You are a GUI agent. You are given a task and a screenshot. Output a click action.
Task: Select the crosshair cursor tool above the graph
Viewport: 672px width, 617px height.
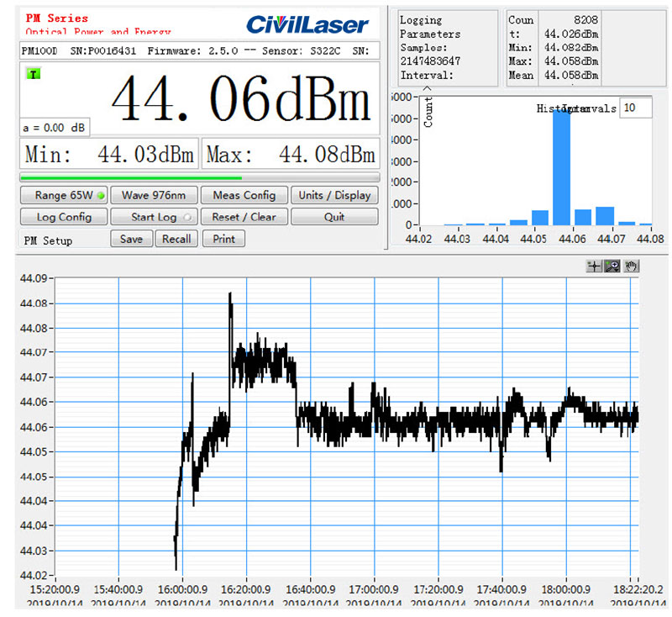(x=594, y=266)
